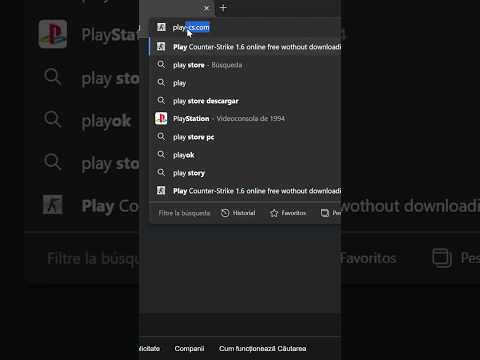Close the current browser tab
480x360 pixels.
[206, 8]
